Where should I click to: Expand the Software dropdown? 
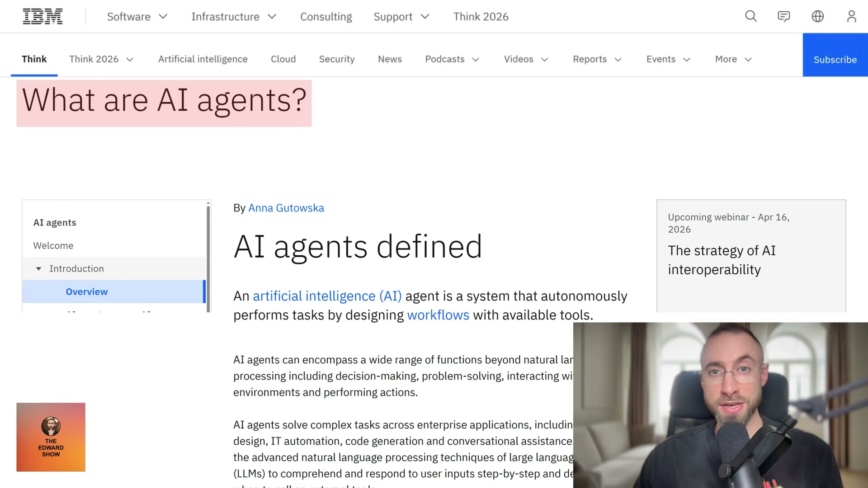137,16
